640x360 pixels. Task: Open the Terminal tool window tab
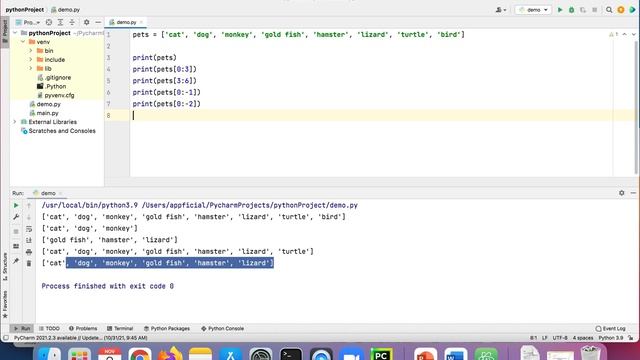[x=120, y=328]
